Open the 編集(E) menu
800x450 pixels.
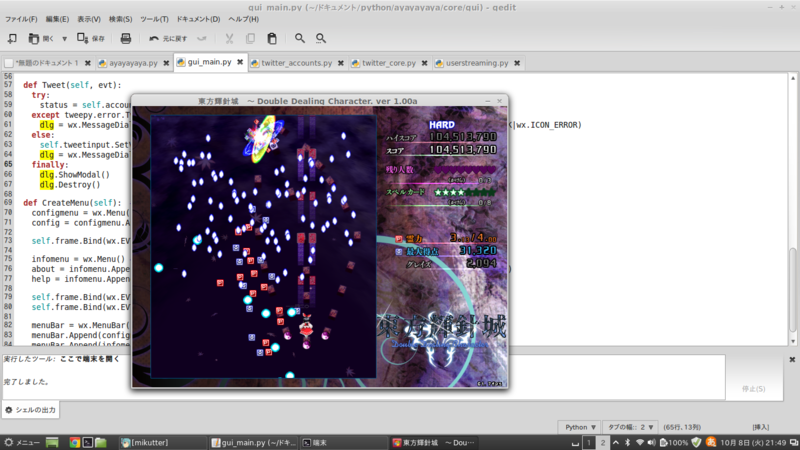click(57, 19)
